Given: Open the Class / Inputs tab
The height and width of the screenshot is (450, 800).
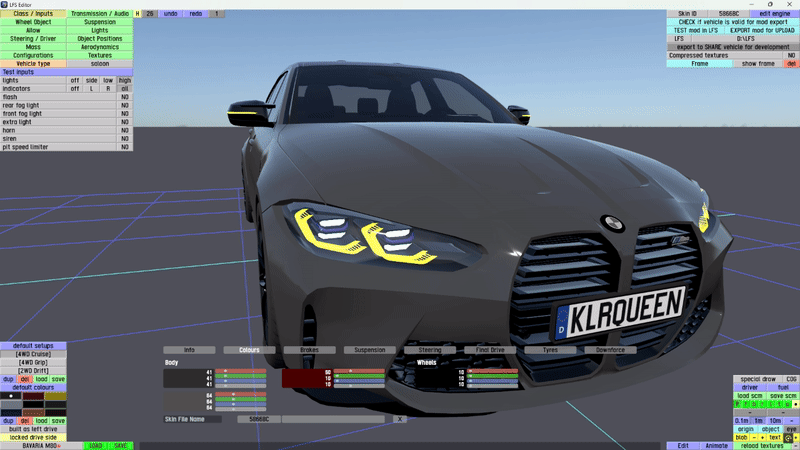Looking at the screenshot, I should coord(33,14).
